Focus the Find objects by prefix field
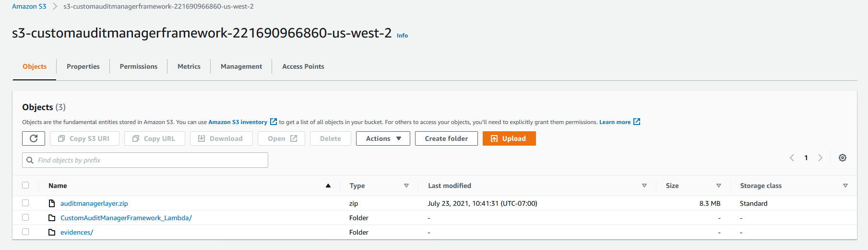Screen dimensions: 868x250 pos(145,160)
